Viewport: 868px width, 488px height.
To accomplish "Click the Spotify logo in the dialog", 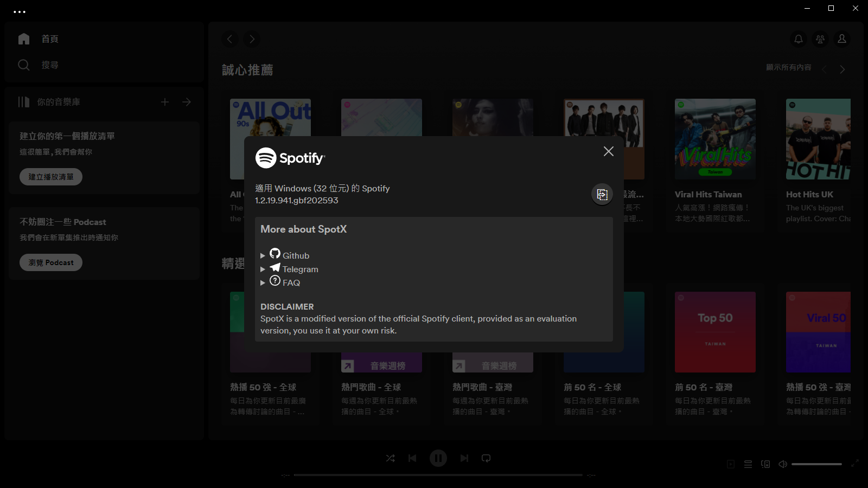I will tap(290, 158).
